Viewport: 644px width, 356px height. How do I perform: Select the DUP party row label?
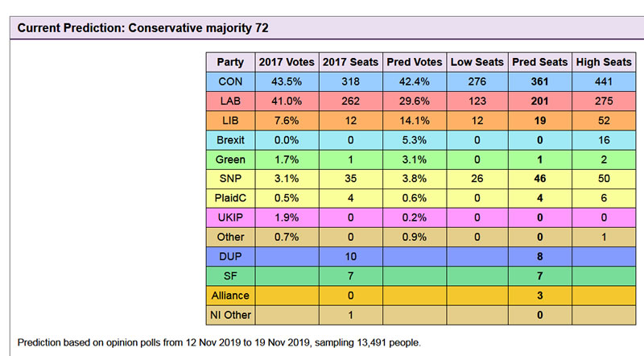(231, 257)
